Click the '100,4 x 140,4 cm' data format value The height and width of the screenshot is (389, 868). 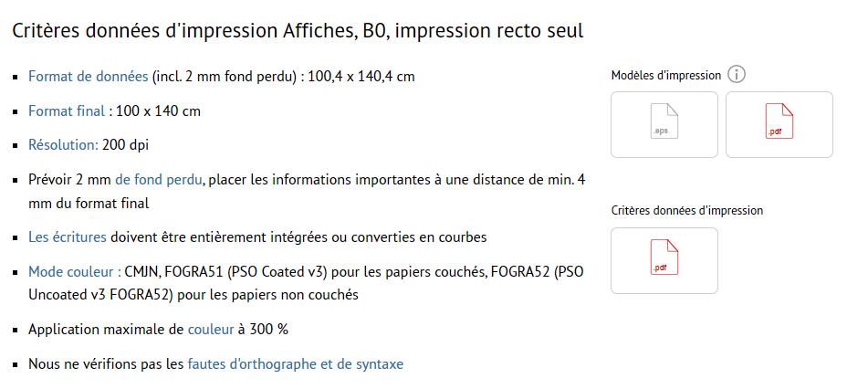tap(361, 76)
